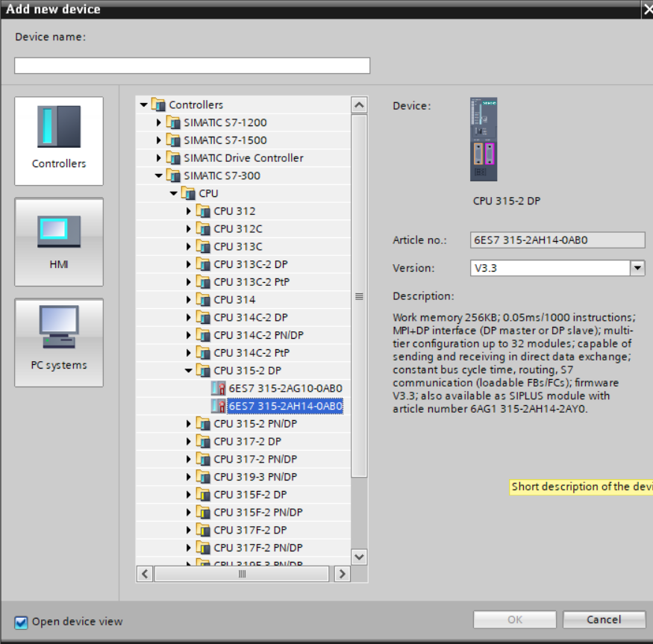Click the CPU 315-2 DP folder icon
653x644 pixels.
pos(203,370)
